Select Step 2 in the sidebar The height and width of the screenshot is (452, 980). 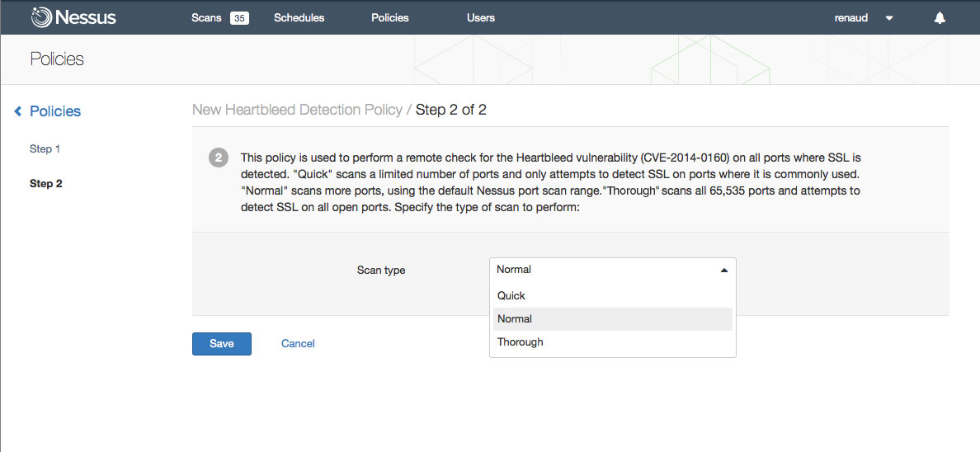pyautogui.click(x=46, y=184)
